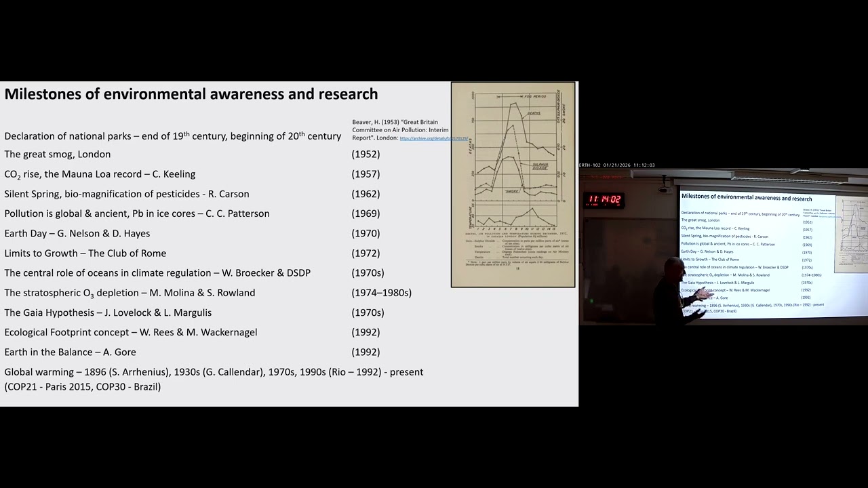The height and width of the screenshot is (488, 868).
Task: Select the row 'Silent Spring, bio-magnification of pesticides'
Action: pos(127,194)
